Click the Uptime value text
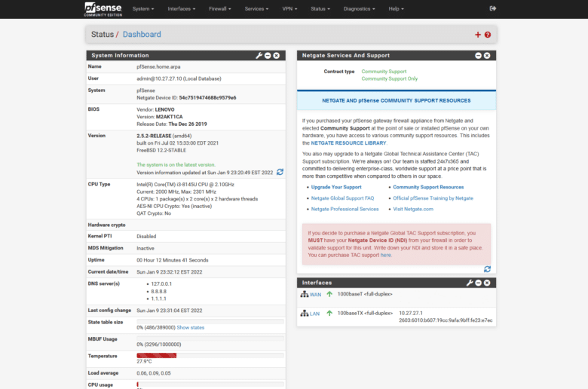This screenshot has height=389, width=588. [172, 260]
